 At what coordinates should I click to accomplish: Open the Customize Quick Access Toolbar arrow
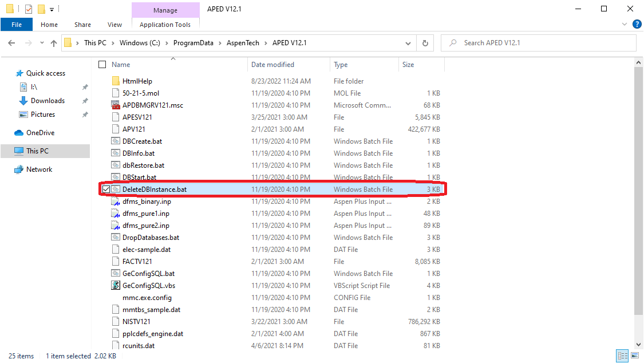pyautogui.click(x=52, y=9)
